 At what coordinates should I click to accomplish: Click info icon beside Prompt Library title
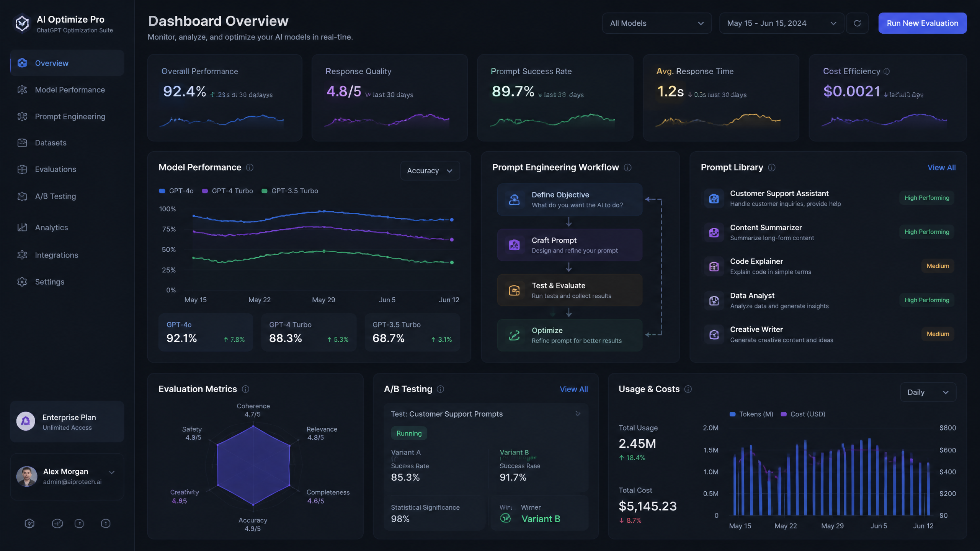pos(772,168)
